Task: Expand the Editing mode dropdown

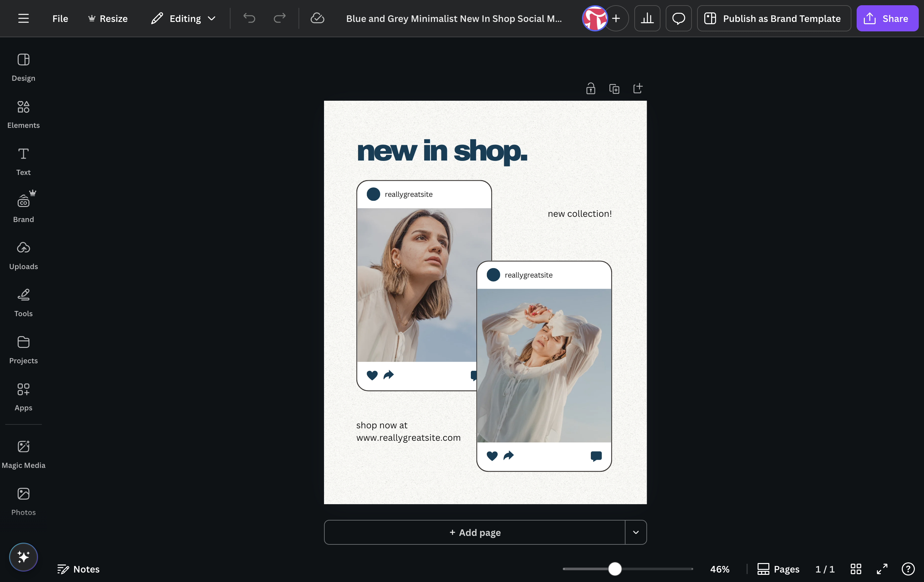Action: tap(183, 18)
